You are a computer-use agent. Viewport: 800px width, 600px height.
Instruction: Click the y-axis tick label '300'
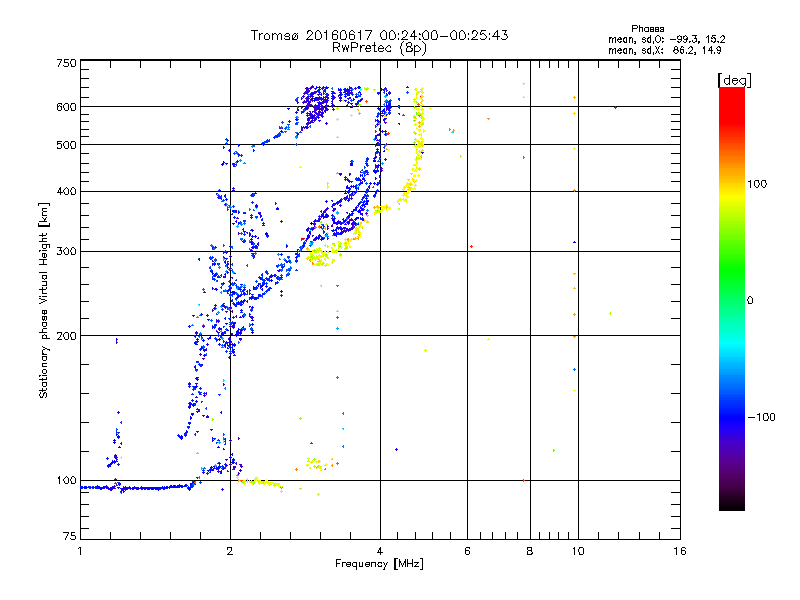(x=66, y=251)
